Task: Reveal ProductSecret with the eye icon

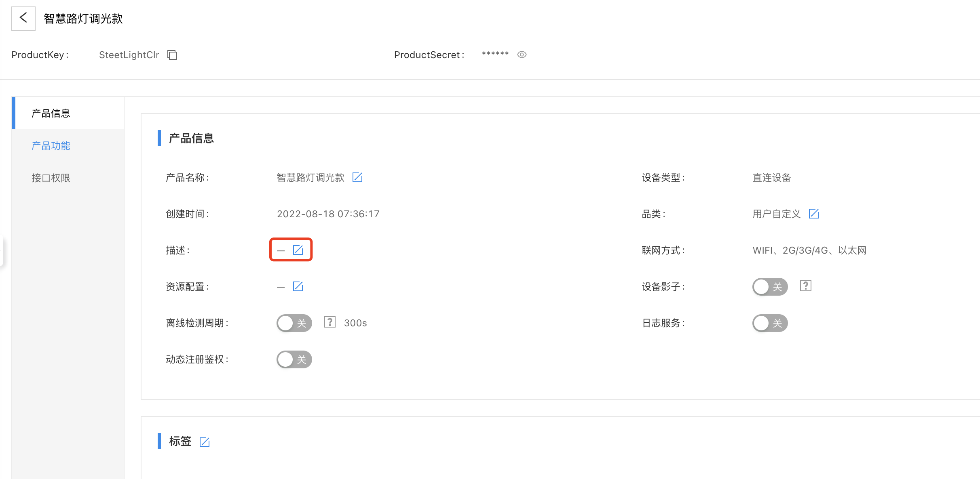Action: (x=522, y=55)
